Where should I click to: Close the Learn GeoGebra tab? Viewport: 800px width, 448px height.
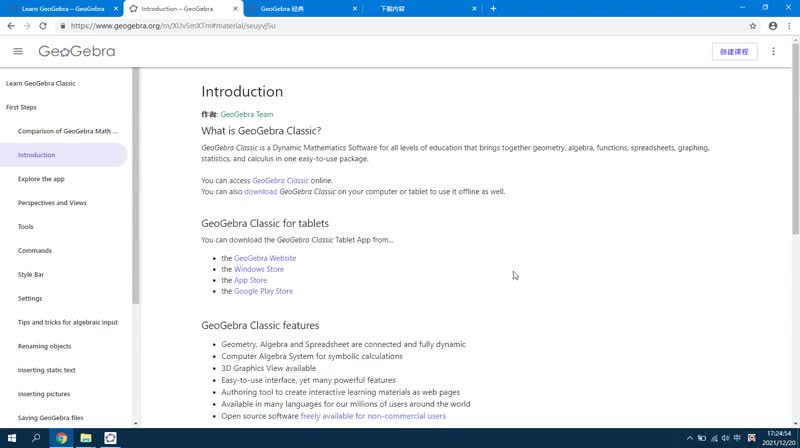116,9
